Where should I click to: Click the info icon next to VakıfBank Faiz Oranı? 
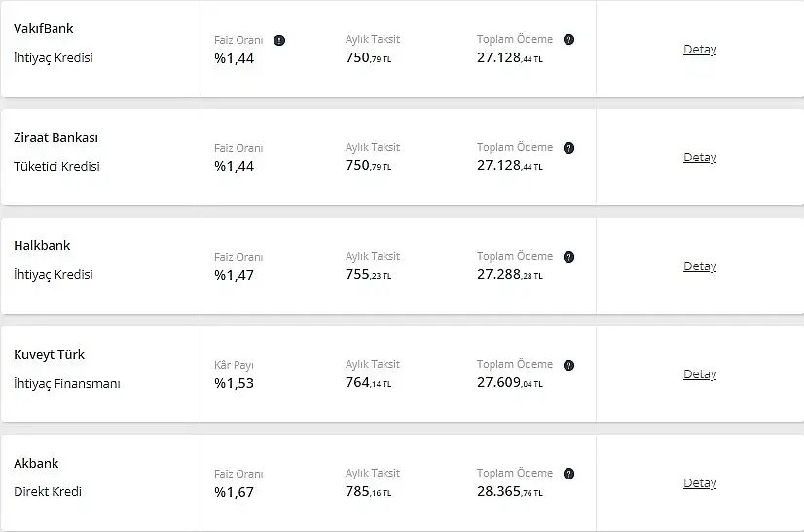[279, 40]
